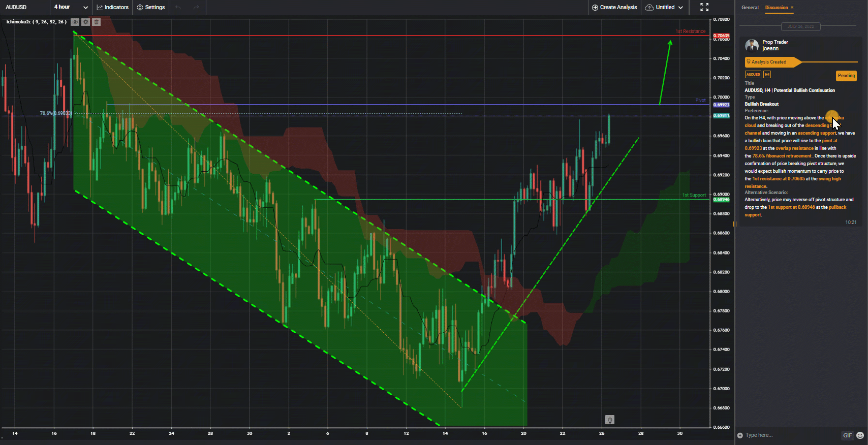Viewport: 868px width, 445px height.
Task: Click the Ichimoku2c indicator name
Action: pos(36,22)
